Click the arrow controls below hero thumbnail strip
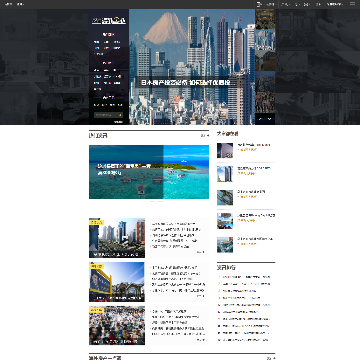This screenshot has height=360, width=360. click(x=265, y=119)
